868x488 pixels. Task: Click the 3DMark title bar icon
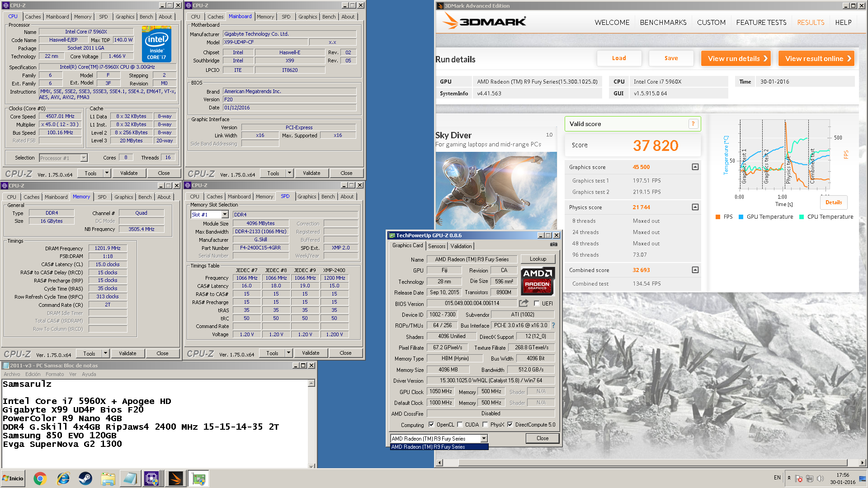click(440, 6)
